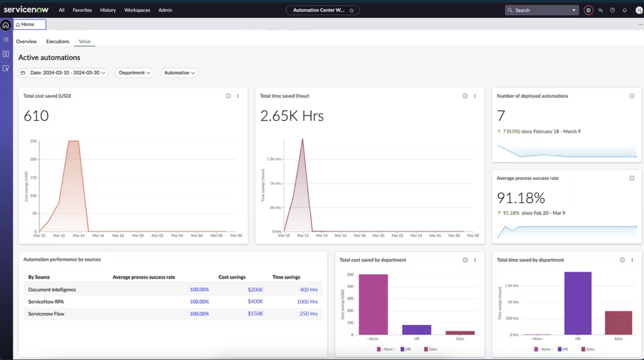644x360 pixels.
Task: Click Document Intelligence 100.00% success rate
Action: (199, 290)
